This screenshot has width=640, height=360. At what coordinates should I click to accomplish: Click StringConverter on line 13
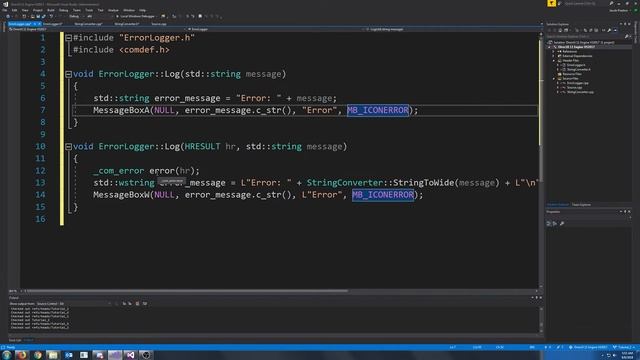[x=345, y=182]
